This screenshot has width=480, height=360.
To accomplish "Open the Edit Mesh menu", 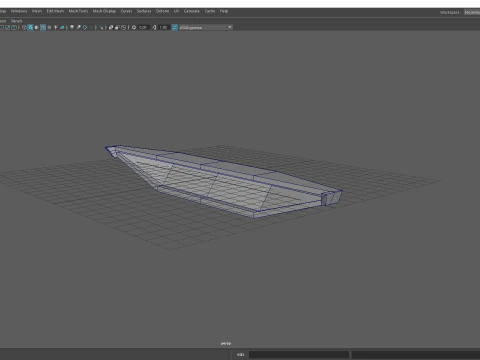I will point(55,11).
